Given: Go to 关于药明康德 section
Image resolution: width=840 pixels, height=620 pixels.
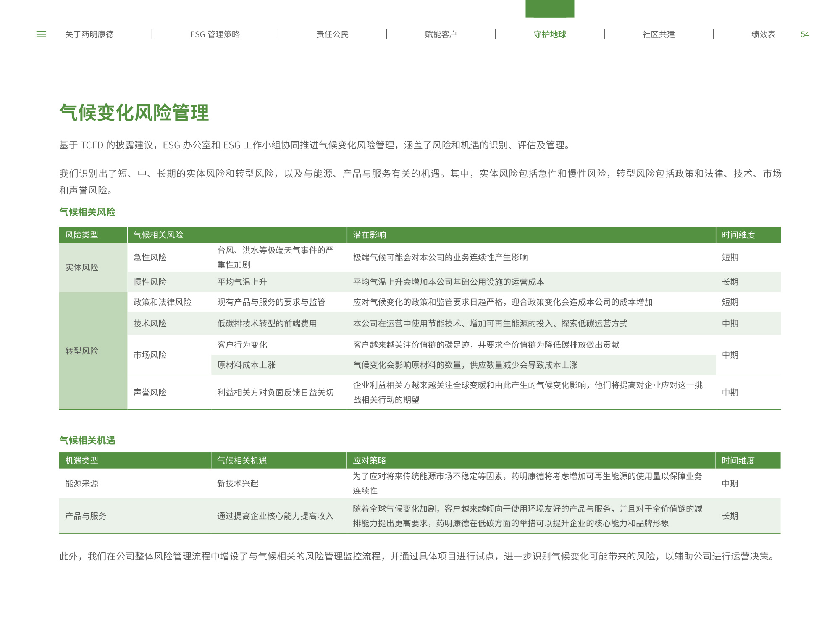Looking at the screenshot, I should pyautogui.click(x=89, y=34).
